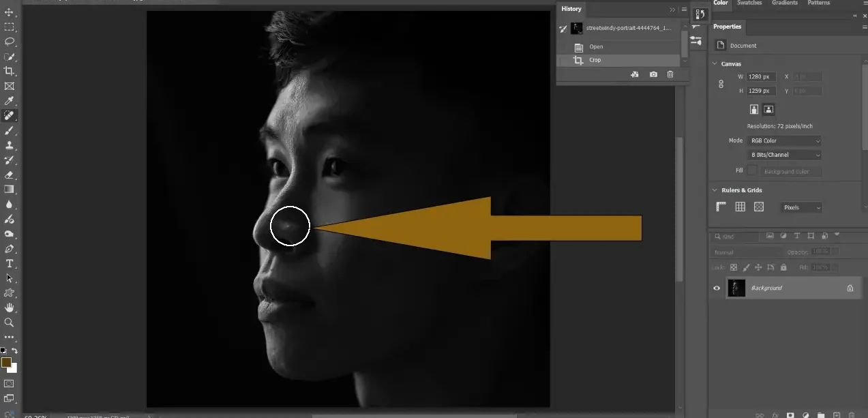Toggle the width-height link icon

point(721,84)
